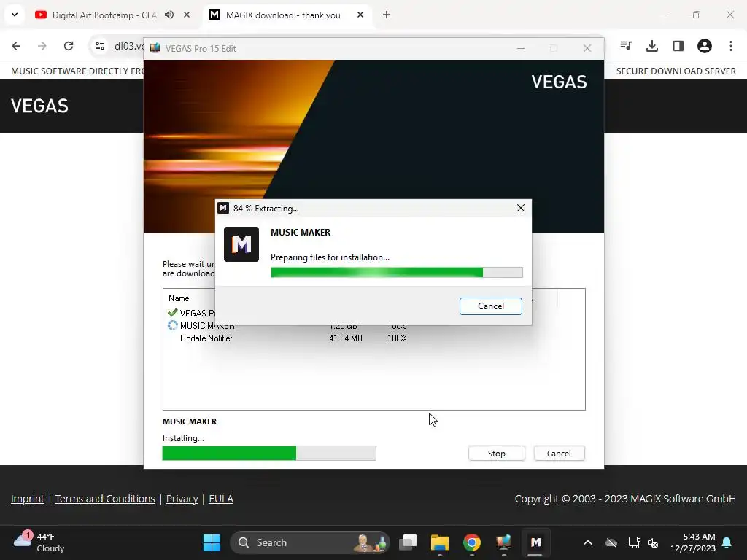Image resolution: width=747 pixels, height=560 pixels.
Task: Open Terms and Conditions link
Action: pyautogui.click(x=105, y=499)
